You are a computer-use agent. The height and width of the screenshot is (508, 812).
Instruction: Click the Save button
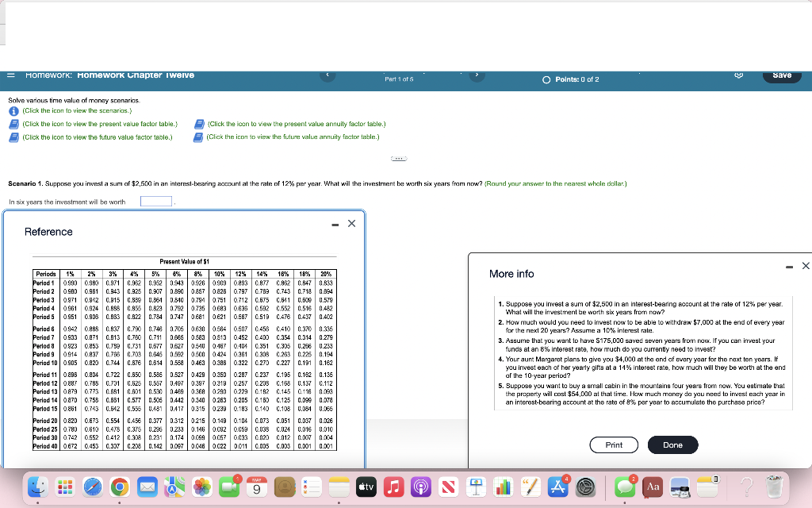(782, 75)
